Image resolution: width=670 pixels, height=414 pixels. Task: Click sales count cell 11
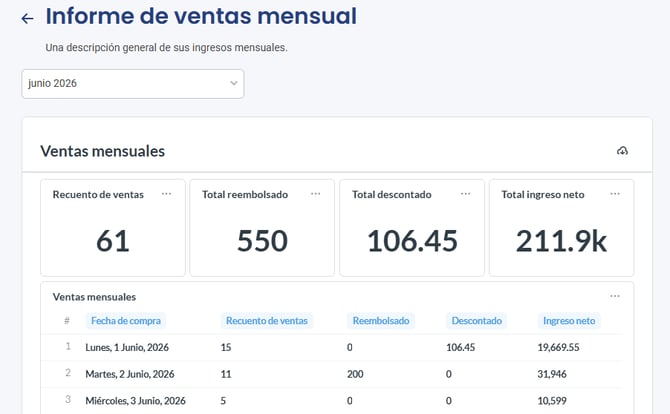tap(226, 374)
